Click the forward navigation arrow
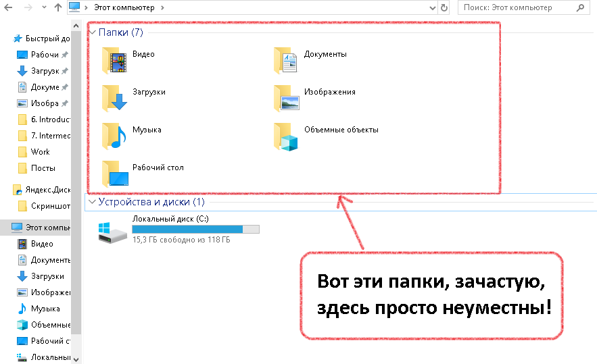 28,7
